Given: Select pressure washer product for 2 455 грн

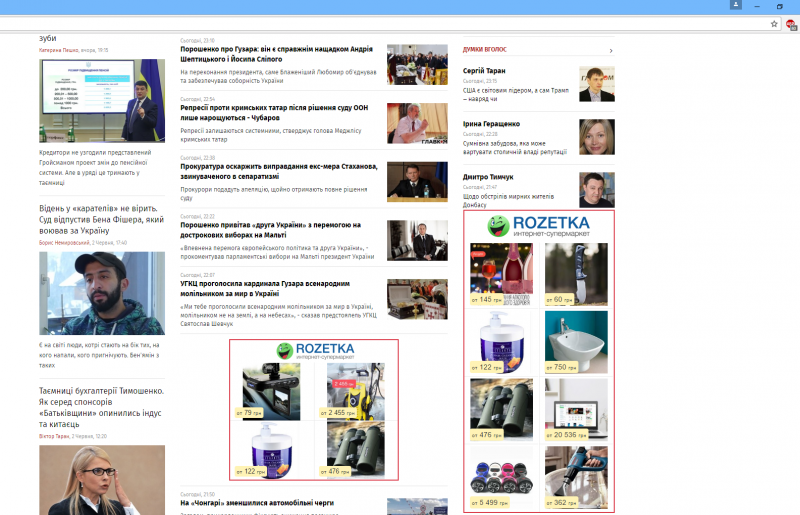Looking at the screenshot, I should coord(356,391).
